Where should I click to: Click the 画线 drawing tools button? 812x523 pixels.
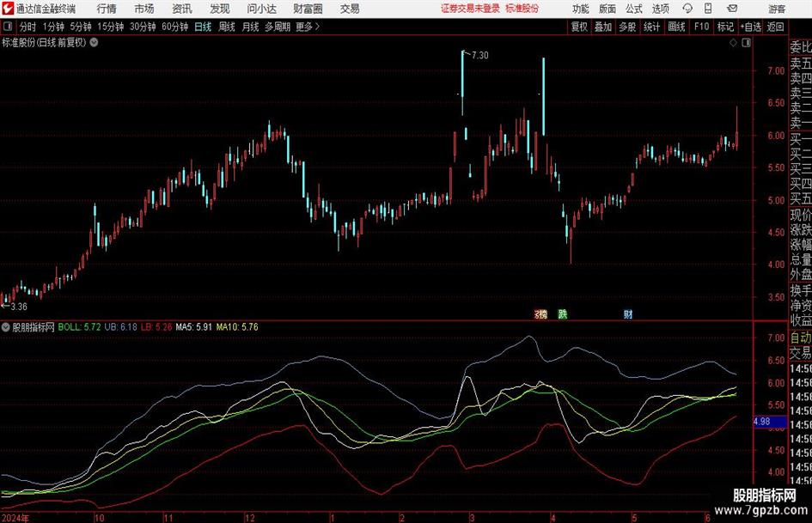[x=677, y=27]
